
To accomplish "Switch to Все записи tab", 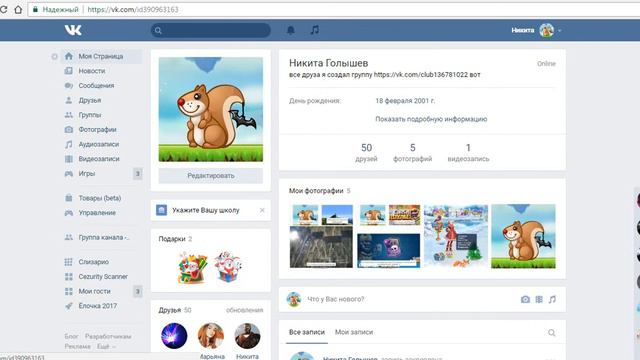I will (307, 332).
